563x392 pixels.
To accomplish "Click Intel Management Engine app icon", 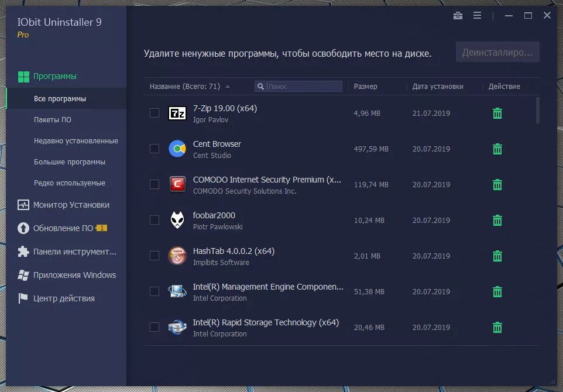I will point(177,291).
